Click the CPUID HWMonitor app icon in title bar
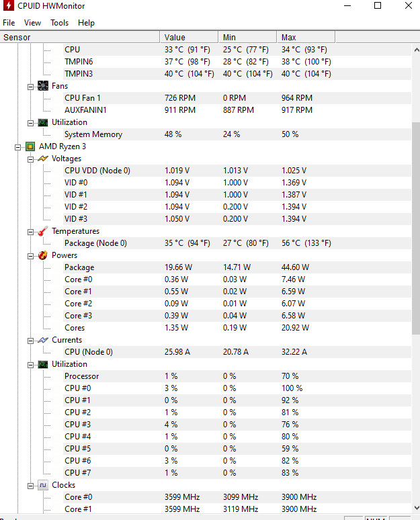420x520 pixels. pos(9,5)
